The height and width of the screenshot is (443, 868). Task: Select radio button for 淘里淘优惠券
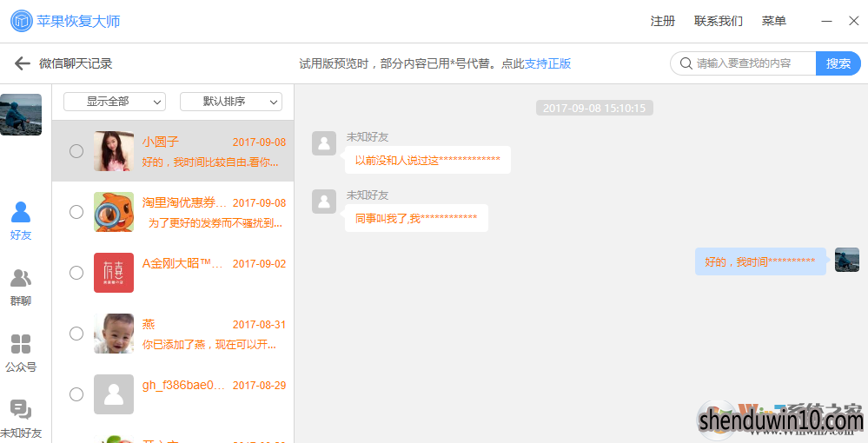click(76, 212)
